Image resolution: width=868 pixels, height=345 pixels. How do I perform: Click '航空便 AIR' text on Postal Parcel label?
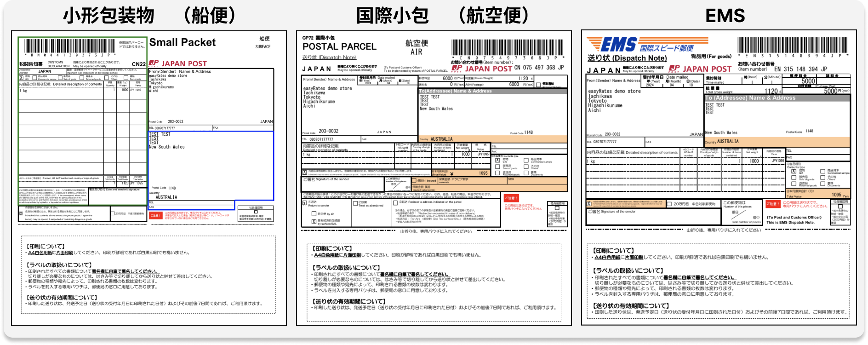click(417, 47)
